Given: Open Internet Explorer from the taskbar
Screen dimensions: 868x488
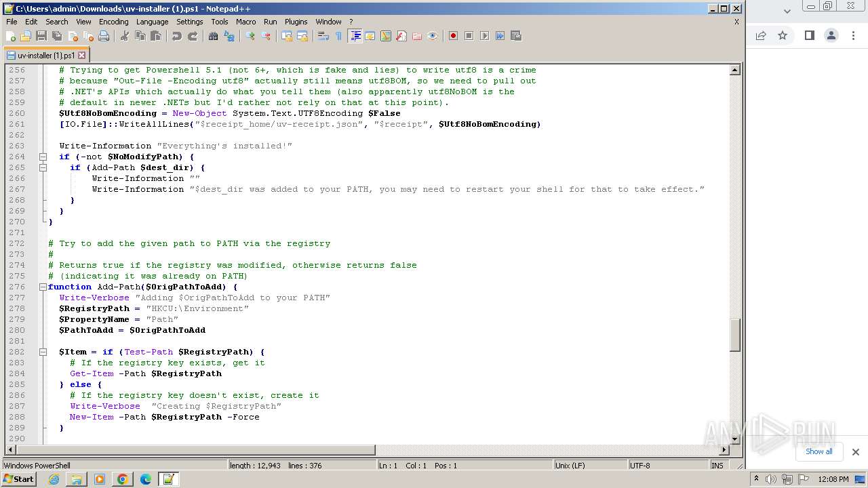Looking at the screenshot, I should (54, 479).
